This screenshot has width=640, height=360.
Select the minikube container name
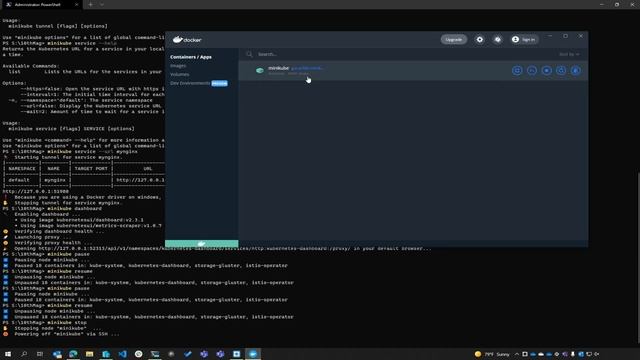coord(278,68)
